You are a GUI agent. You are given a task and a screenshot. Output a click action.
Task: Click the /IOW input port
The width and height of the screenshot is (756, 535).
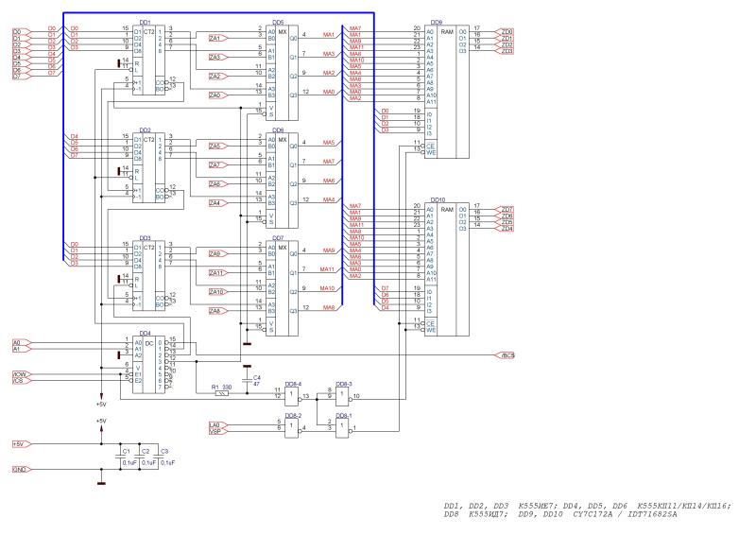[18, 374]
